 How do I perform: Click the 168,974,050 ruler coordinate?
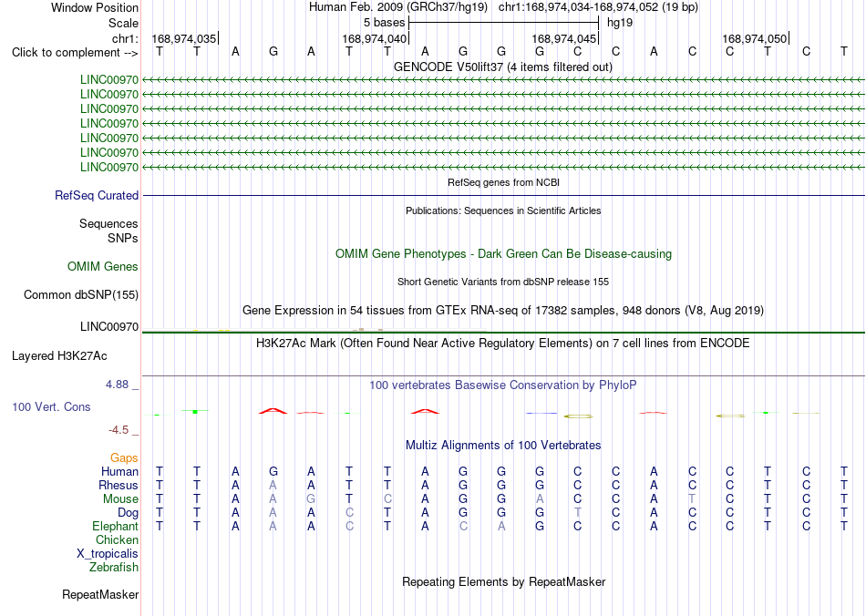755,38
